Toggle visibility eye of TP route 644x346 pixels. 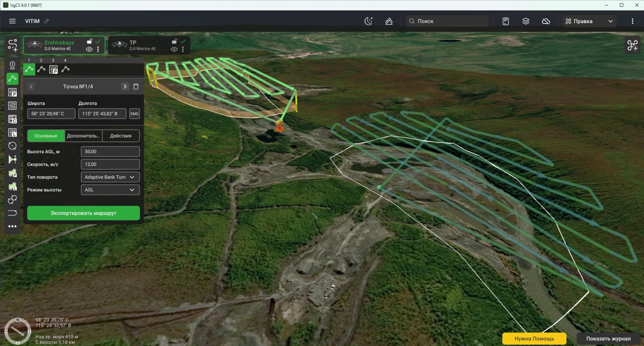point(174,49)
